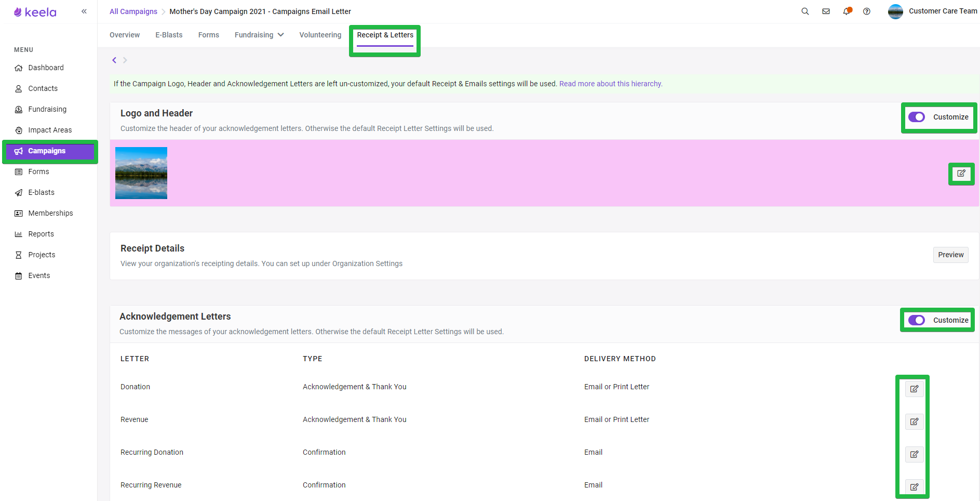Screen dimensions: 980x501
Task: Open the search magnifier icon
Action: point(805,11)
